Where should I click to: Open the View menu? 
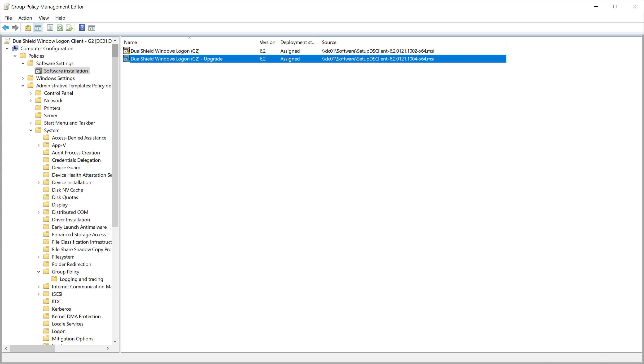pos(44,18)
